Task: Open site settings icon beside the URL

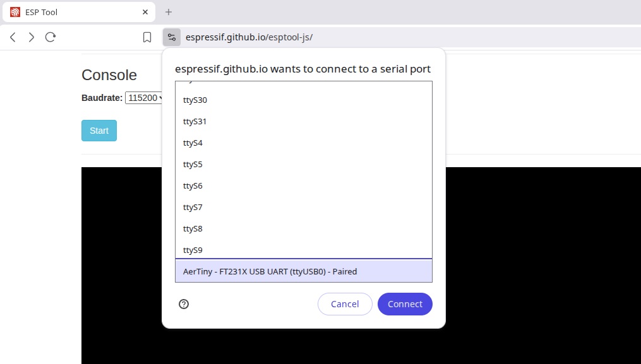Action: (172, 37)
